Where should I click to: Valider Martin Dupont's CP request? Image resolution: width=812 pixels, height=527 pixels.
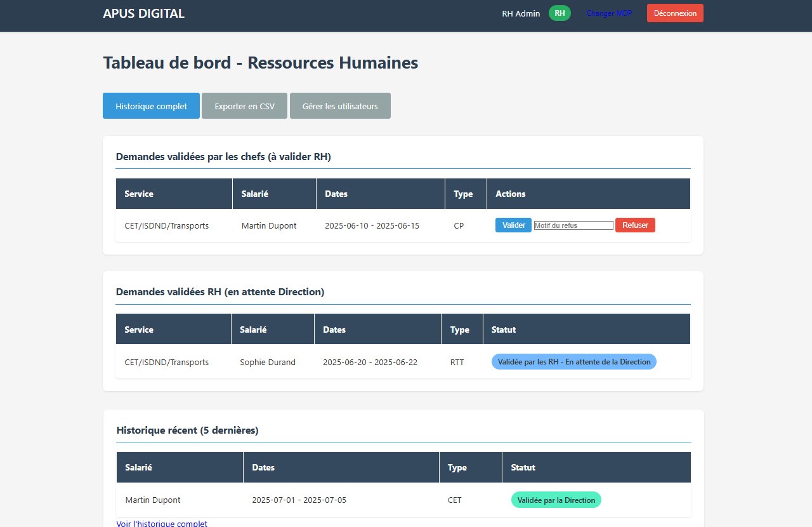click(513, 225)
